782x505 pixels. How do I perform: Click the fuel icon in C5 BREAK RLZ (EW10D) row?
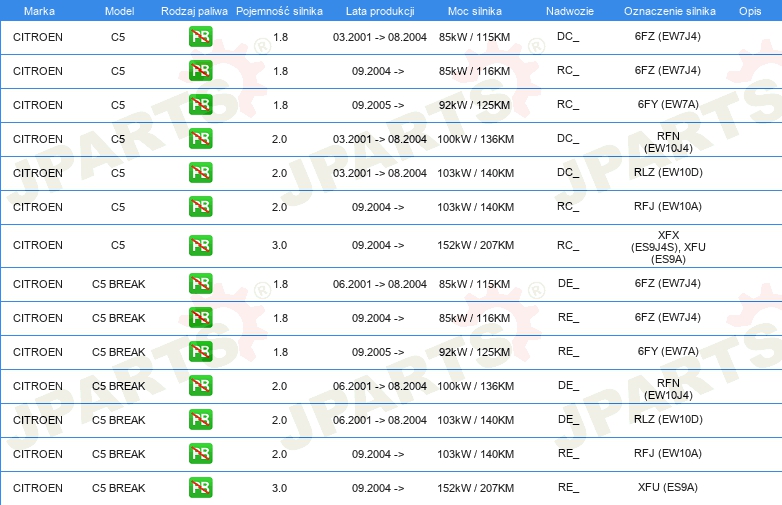point(200,419)
